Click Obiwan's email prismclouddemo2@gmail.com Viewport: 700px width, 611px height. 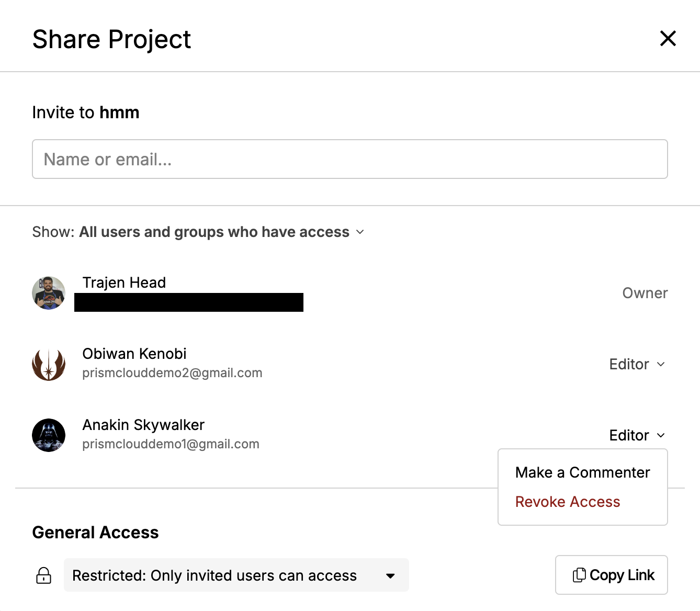[x=172, y=372]
